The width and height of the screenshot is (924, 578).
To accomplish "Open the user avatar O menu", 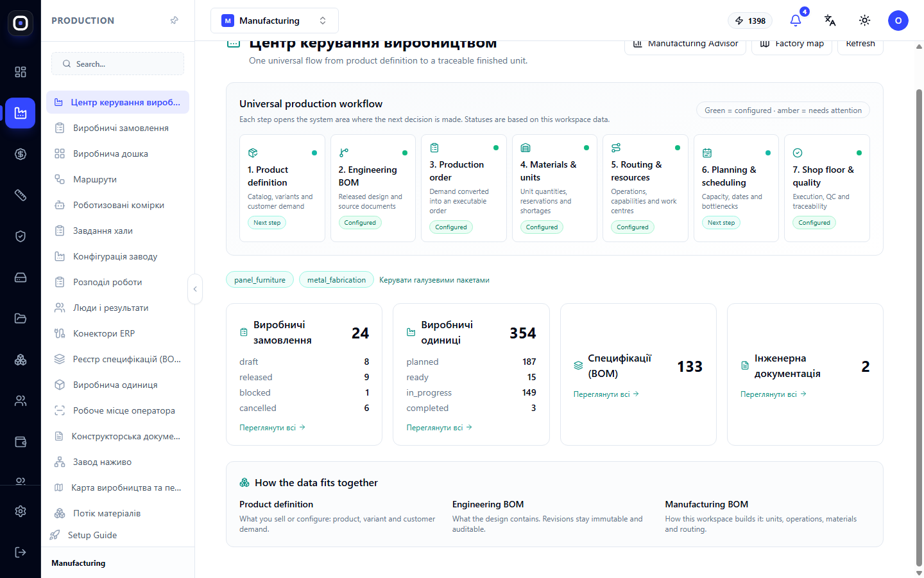I will point(898,21).
